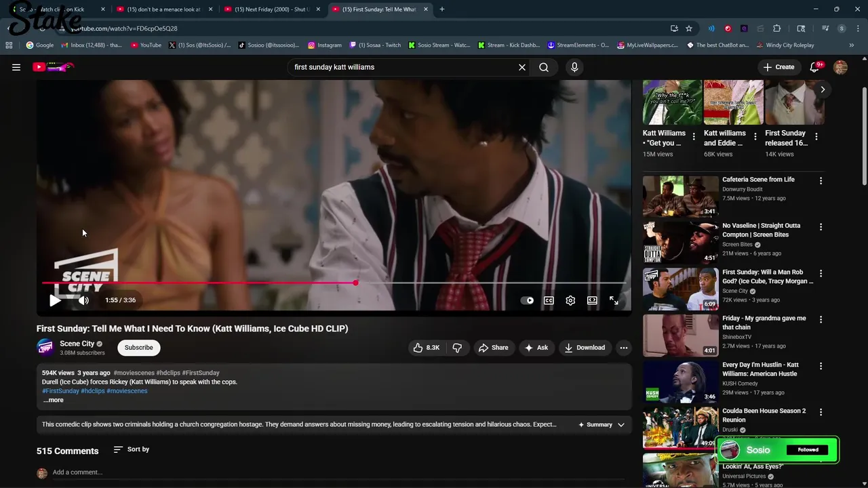The height and width of the screenshot is (488, 868).
Task: Expand the bookmarks overflow chevron
Action: coord(852,45)
